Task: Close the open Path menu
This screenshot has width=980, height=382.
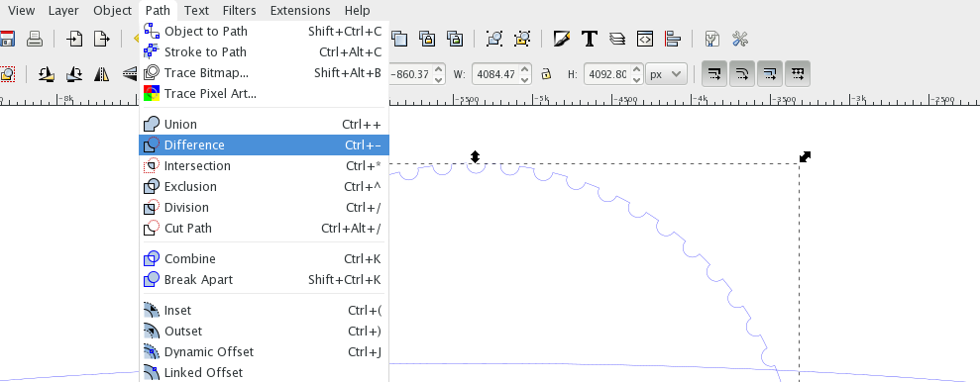Action: click(x=158, y=10)
